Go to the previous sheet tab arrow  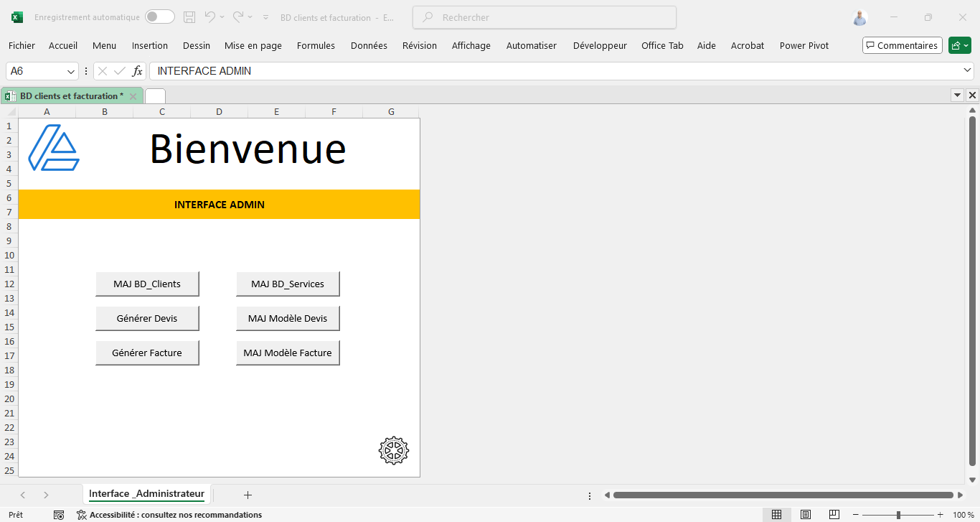coord(23,495)
